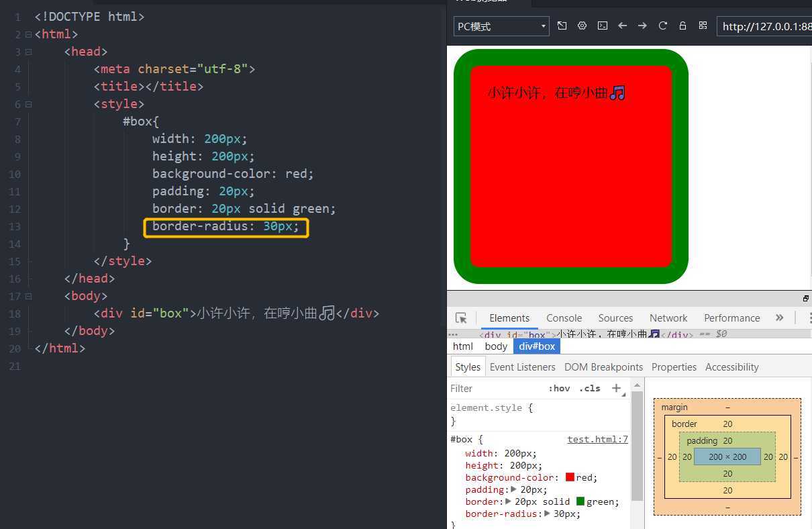The height and width of the screenshot is (529, 812).
Task: Open the DOM Breakpoints sub-tab
Action: 603,367
